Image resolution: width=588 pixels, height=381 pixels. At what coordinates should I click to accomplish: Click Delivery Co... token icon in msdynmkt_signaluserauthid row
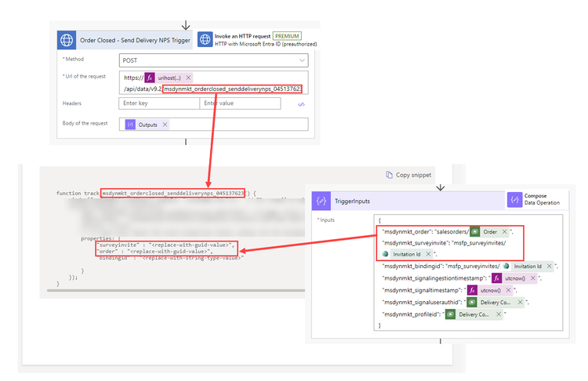(x=472, y=303)
